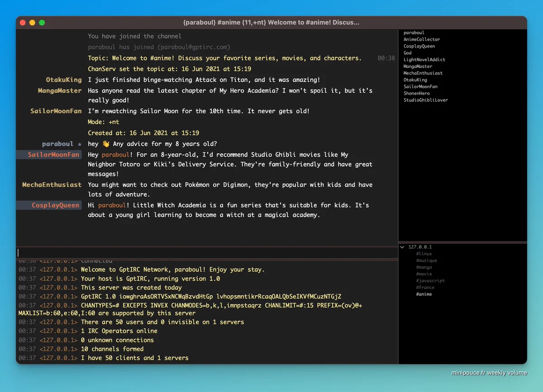Select 127.0.0.1 server entry
Image resolution: width=543 pixels, height=392 pixels.
coord(420,247)
